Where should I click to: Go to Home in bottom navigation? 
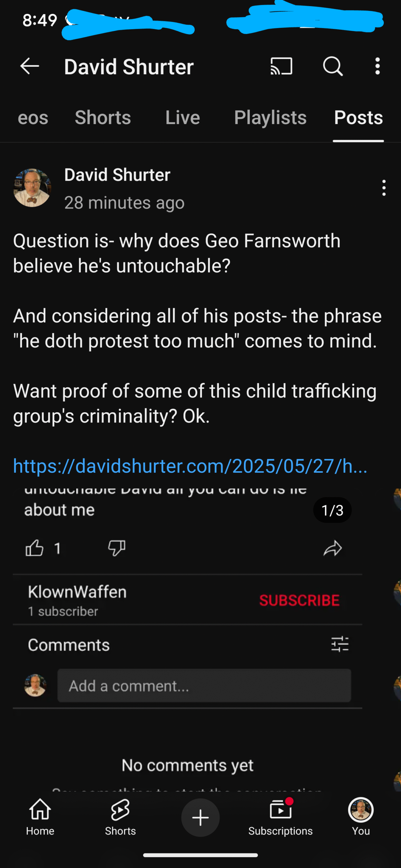[40, 817]
